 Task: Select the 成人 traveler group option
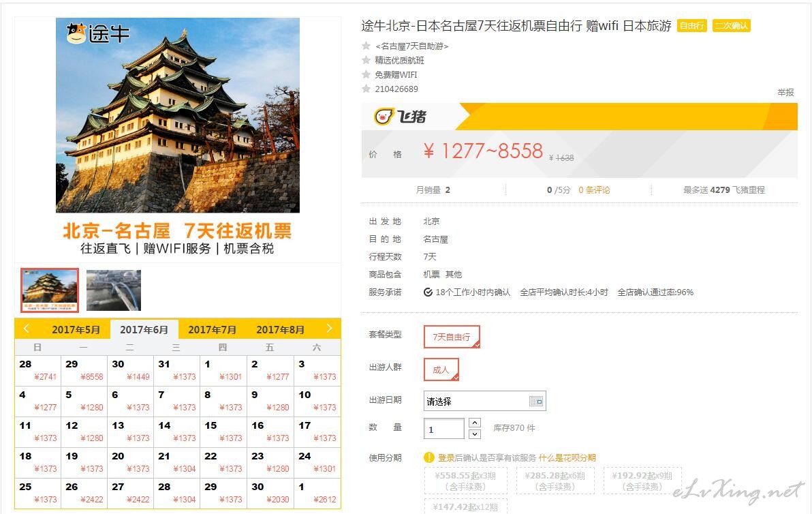tap(441, 369)
